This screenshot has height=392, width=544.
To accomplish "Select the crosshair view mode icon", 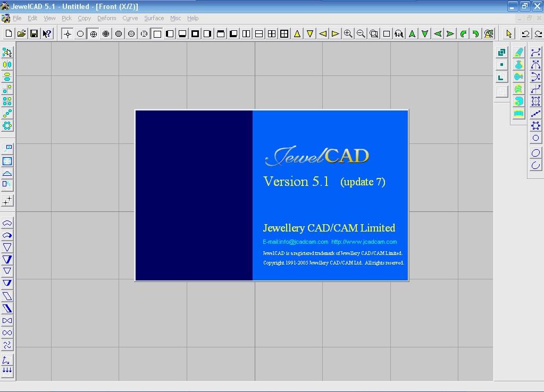I will [x=68, y=33].
